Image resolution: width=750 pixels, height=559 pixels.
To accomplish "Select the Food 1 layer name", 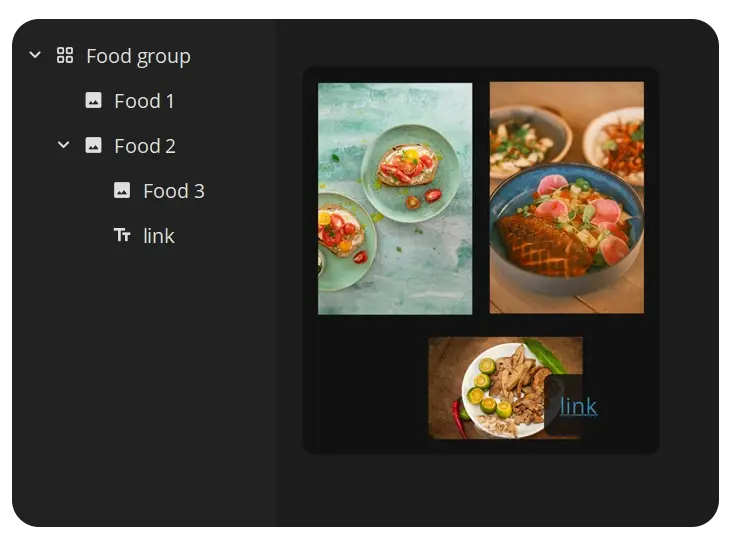I will pos(144,101).
